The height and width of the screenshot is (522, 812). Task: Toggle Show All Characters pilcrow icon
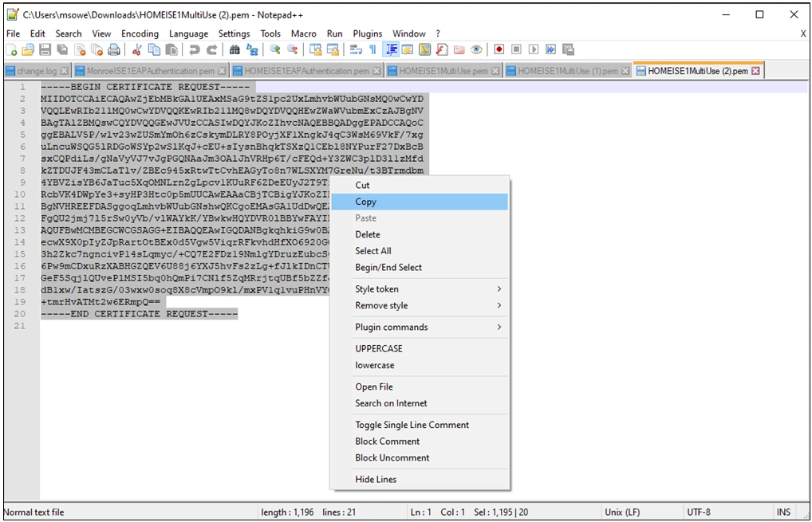coord(372,49)
